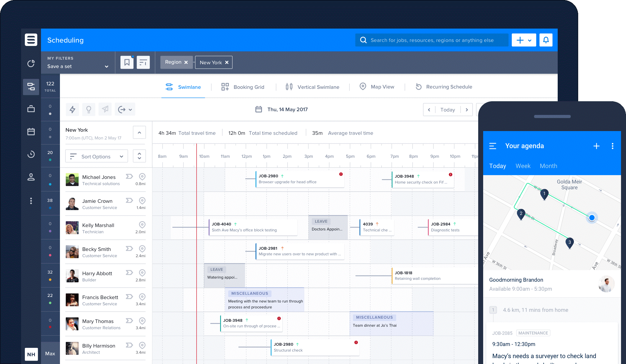Click the lightbulb suggestion icon
This screenshot has width=626, height=364.
click(88, 109)
